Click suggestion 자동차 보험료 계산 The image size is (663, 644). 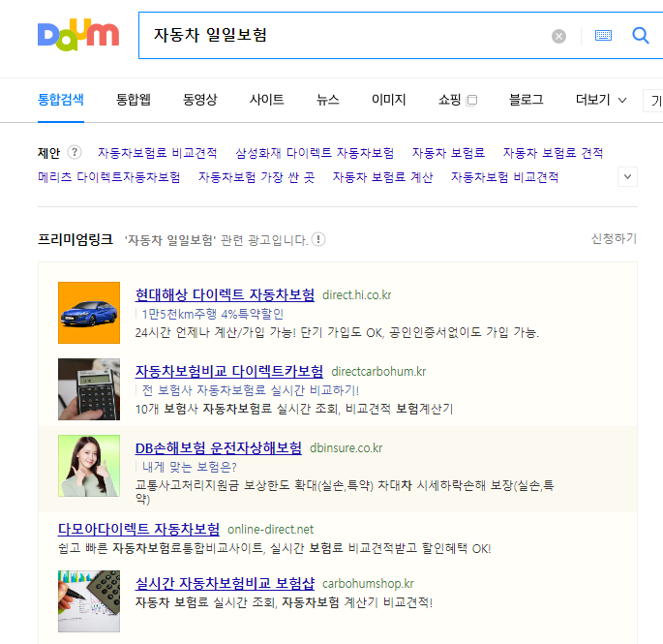(x=382, y=177)
